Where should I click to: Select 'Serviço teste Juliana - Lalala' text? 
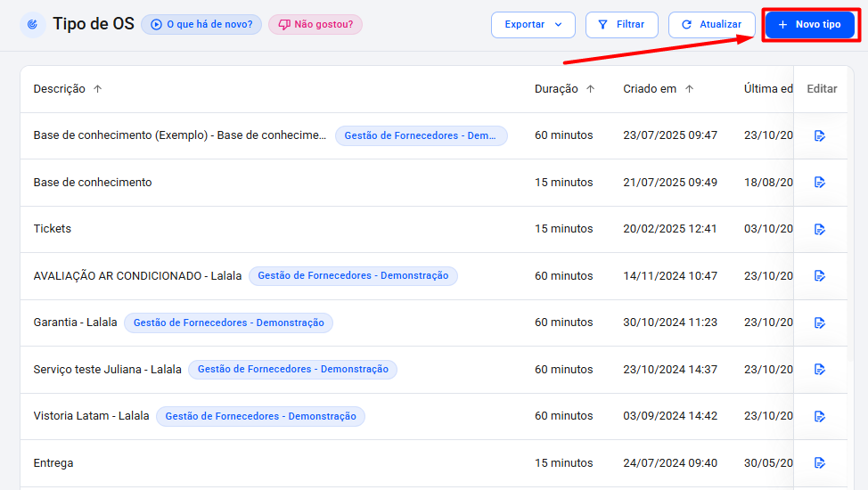(108, 370)
